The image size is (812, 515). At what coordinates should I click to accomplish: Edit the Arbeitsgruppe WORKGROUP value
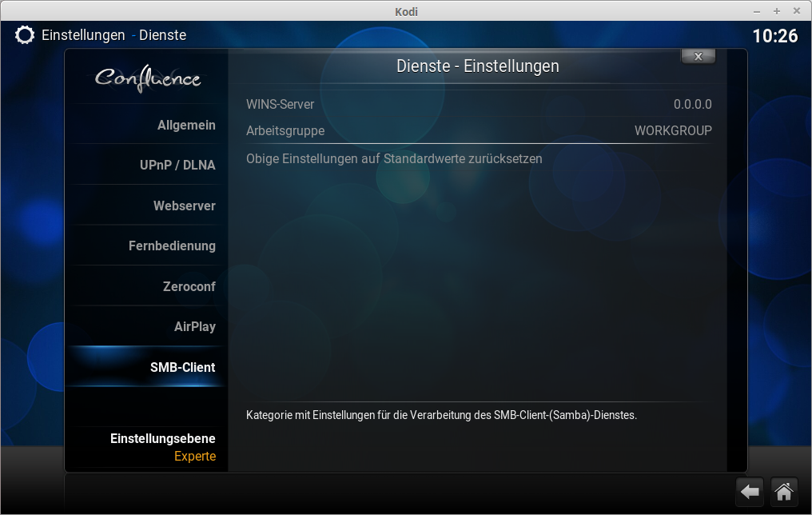(x=478, y=130)
